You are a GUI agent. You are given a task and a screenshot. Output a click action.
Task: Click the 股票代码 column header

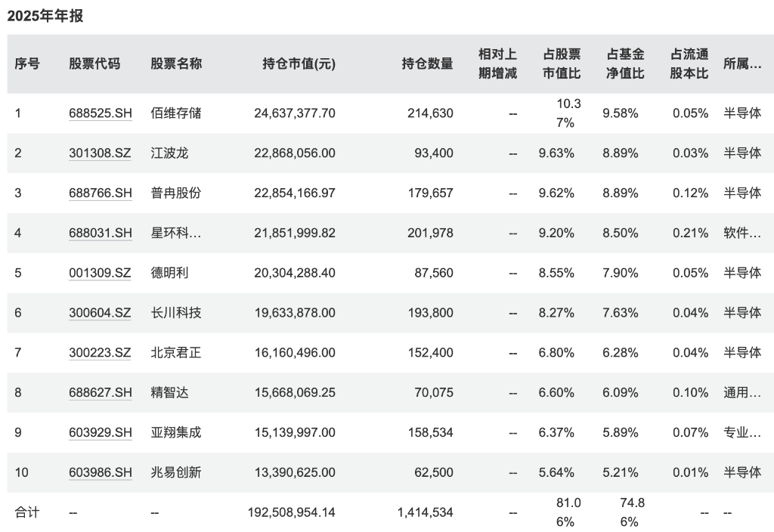(x=94, y=64)
